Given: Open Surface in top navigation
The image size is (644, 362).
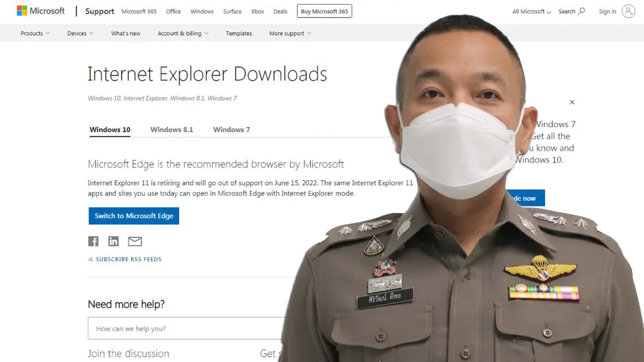Looking at the screenshot, I should click(232, 11).
